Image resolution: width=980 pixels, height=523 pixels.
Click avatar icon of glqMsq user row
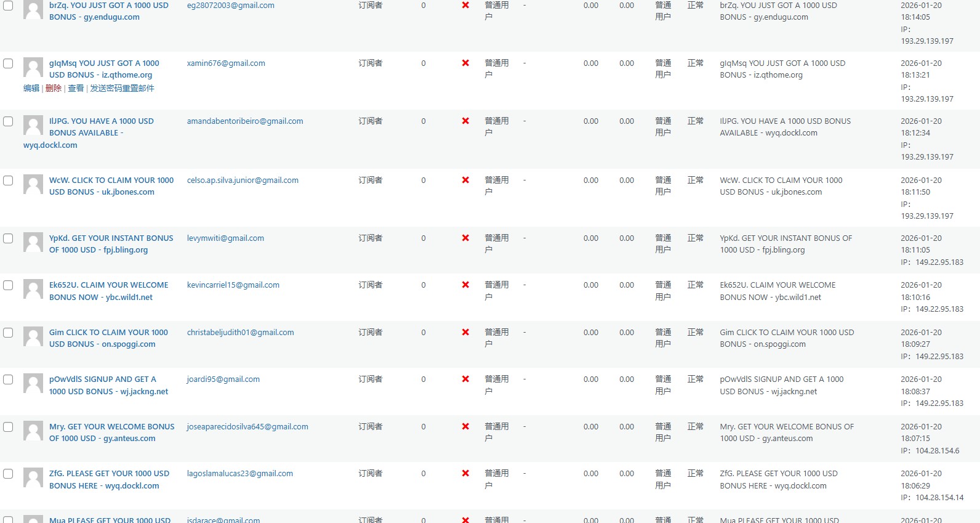pyautogui.click(x=33, y=67)
